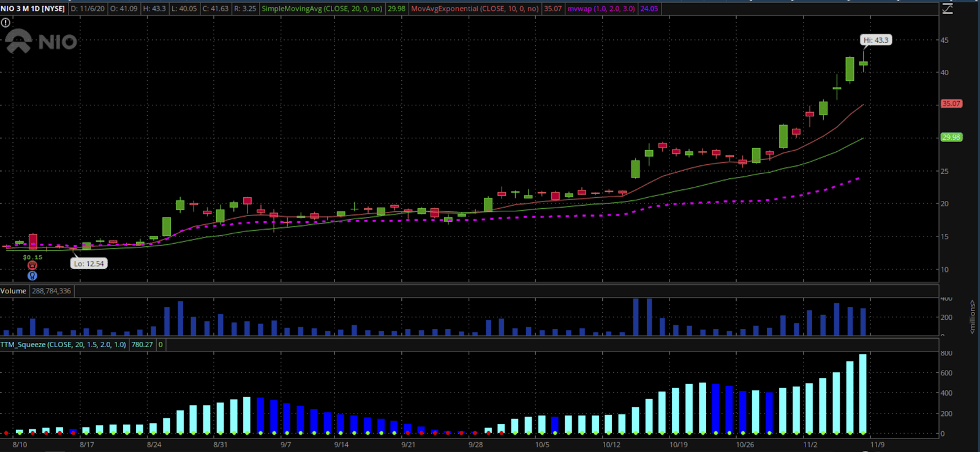
Task: Click the 8/10 date label on time axis
Action: pyautogui.click(x=20, y=445)
